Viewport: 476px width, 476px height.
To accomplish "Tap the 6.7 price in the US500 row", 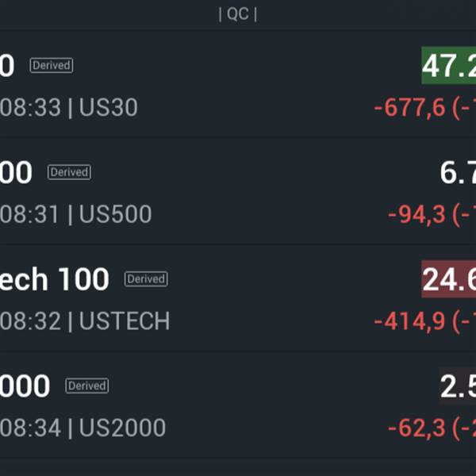I will (458, 173).
